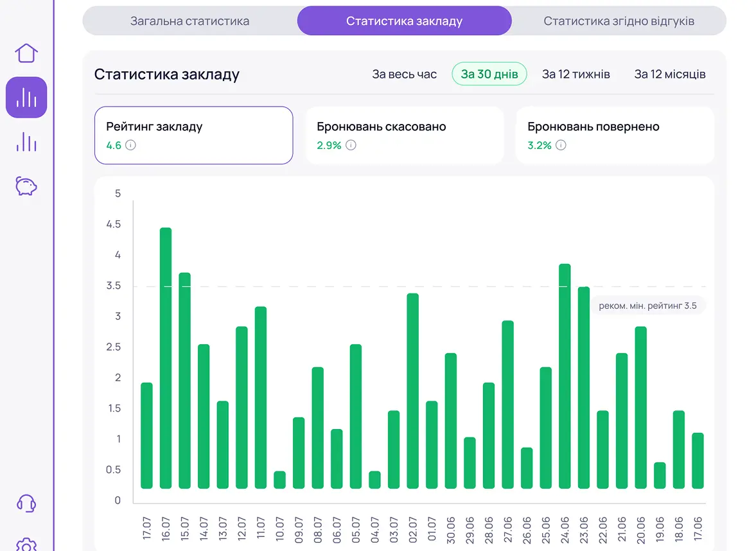Click the info icon next to 4.6
Viewport: 756px width, 551px height.
pos(130,145)
